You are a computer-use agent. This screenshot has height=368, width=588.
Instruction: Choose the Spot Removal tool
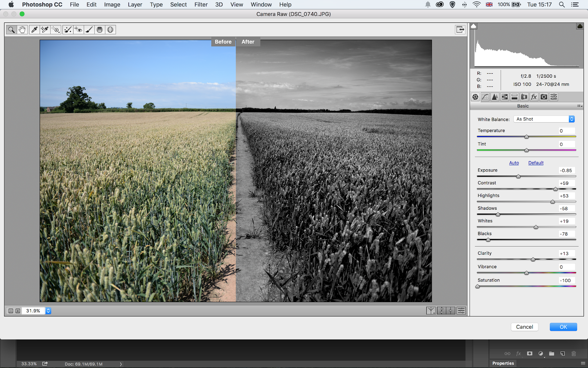(68, 30)
